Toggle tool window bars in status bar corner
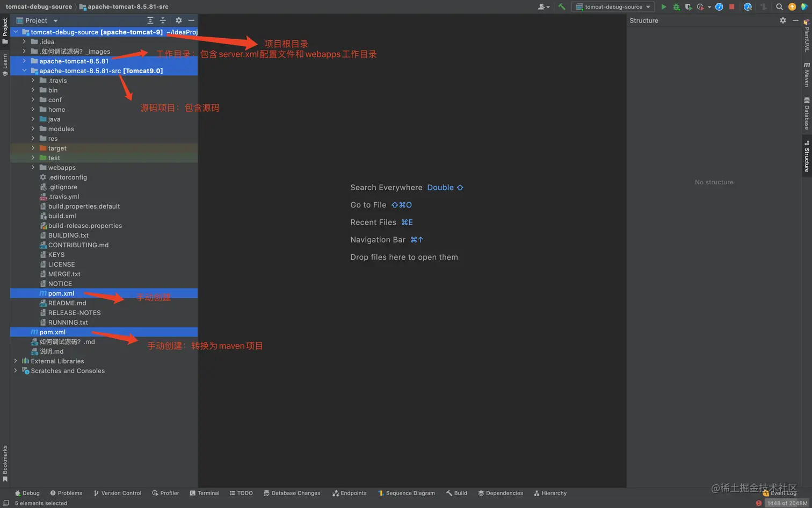This screenshot has width=812, height=508. (5, 503)
